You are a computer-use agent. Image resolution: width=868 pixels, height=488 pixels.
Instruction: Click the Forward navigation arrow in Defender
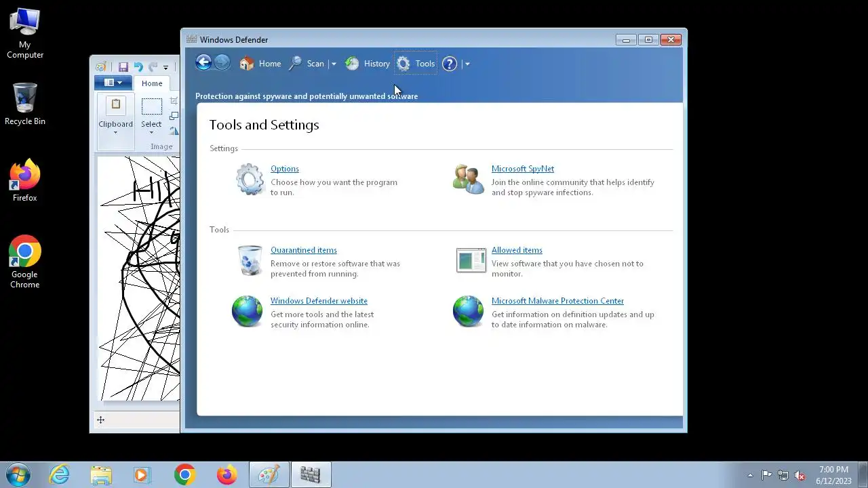pyautogui.click(x=222, y=63)
